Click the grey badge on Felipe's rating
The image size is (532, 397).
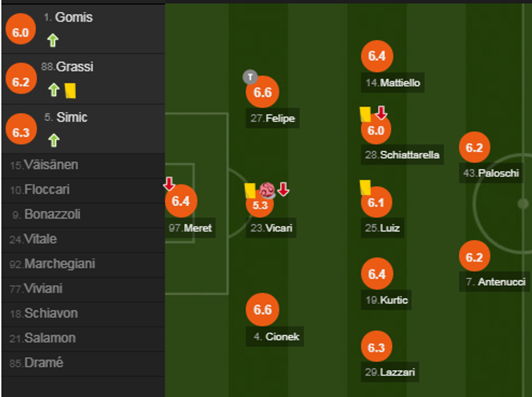coord(250,77)
